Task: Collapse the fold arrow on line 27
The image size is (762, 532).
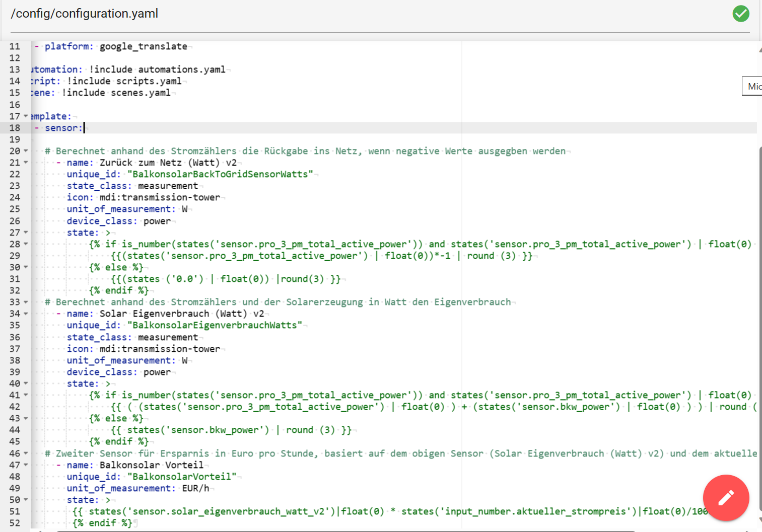Action: [x=26, y=233]
